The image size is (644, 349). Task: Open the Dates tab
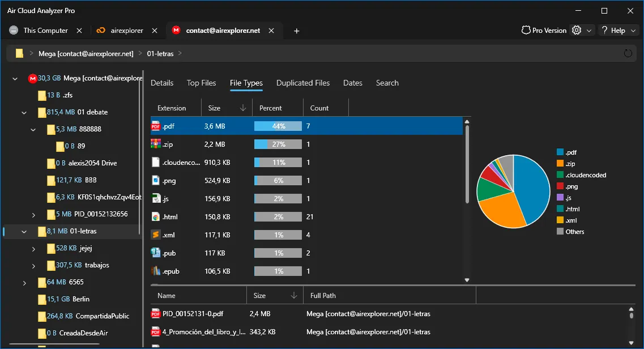[353, 83]
